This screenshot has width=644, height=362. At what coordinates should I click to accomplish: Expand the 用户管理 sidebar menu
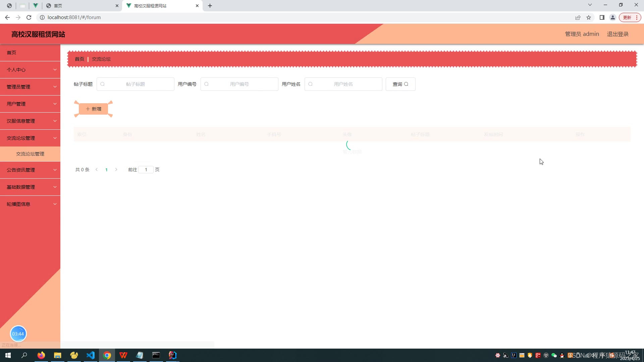click(30, 104)
